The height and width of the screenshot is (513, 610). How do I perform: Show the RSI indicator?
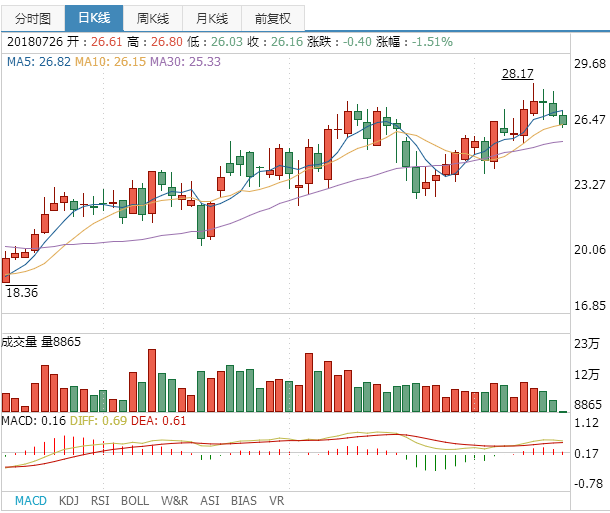100,500
